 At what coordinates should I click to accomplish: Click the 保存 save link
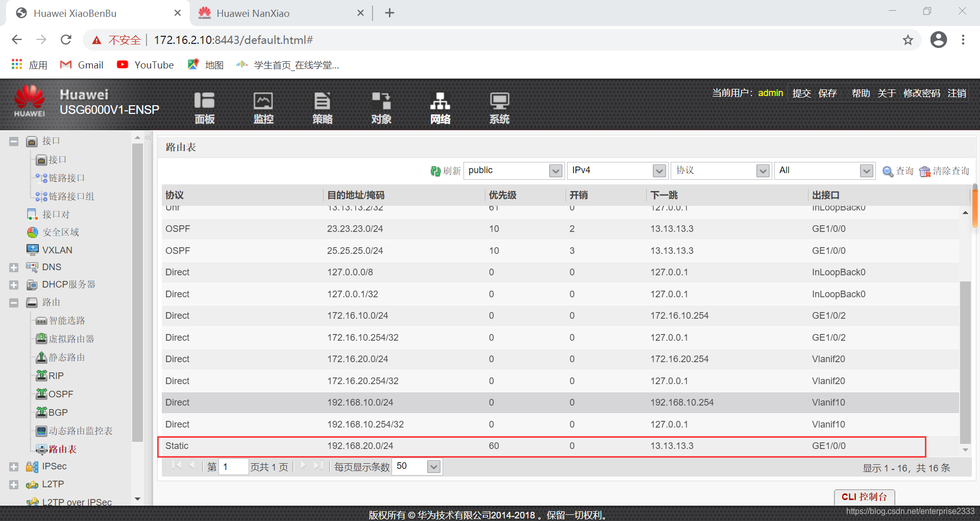[827, 93]
